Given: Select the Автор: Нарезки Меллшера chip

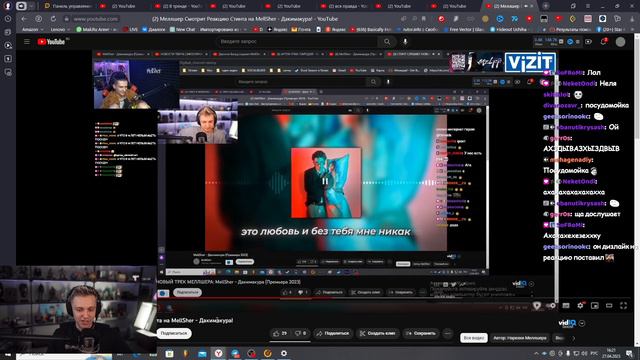Looking at the screenshot, I should pyautogui.click(x=519, y=338).
